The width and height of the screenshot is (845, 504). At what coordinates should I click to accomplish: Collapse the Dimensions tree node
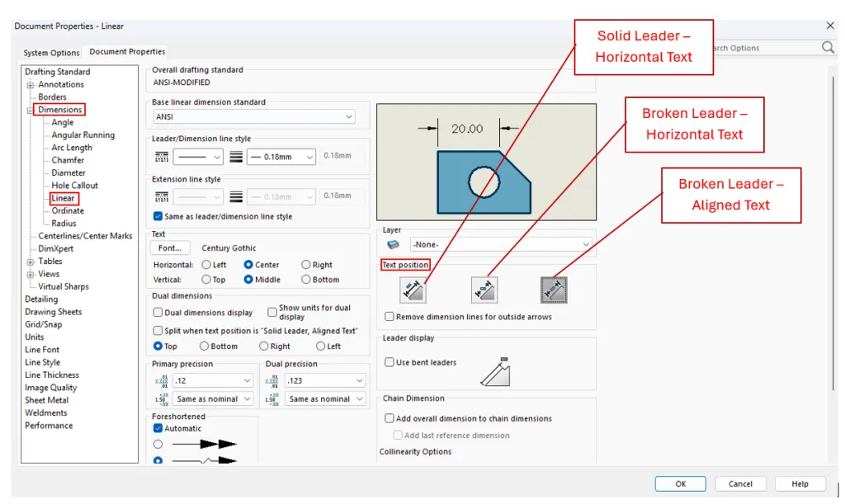click(31, 111)
